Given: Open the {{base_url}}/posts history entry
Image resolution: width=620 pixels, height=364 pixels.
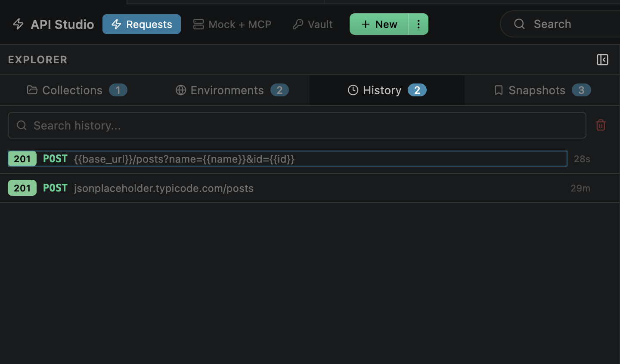Looking at the screenshot, I should coord(288,159).
